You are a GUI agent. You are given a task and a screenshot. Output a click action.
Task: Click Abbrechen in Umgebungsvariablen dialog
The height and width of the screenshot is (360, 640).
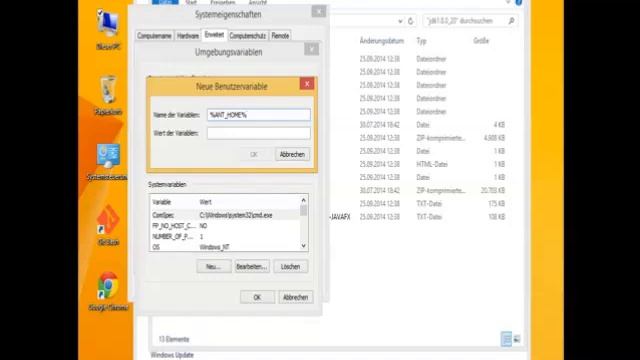click(x=296, y=297)
